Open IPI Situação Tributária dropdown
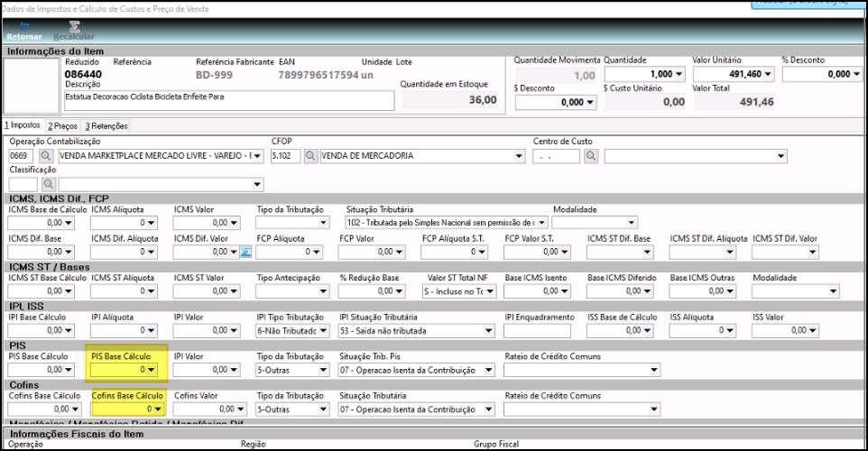Viewport: 868px width, 451px height. (x=489, y=330)
